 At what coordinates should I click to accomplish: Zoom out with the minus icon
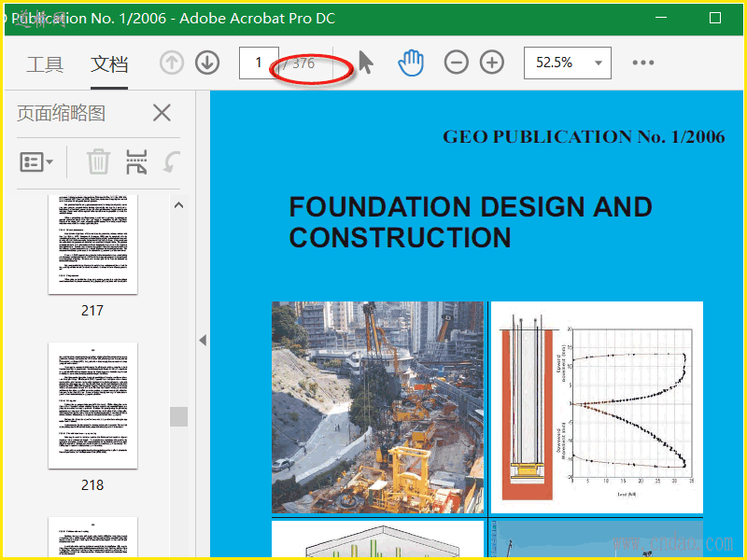click(x=456, y=63)
